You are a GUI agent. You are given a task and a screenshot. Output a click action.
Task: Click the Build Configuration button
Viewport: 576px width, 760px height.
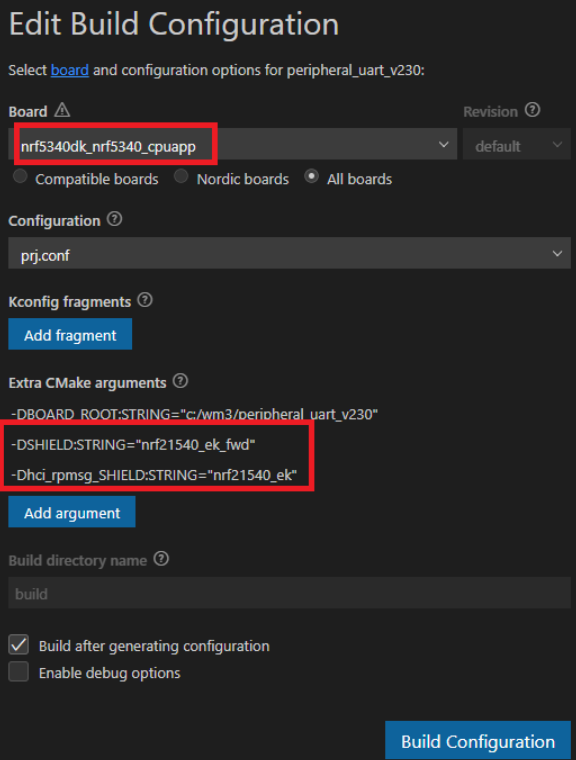pyautogui.click(x=478, y=741)
